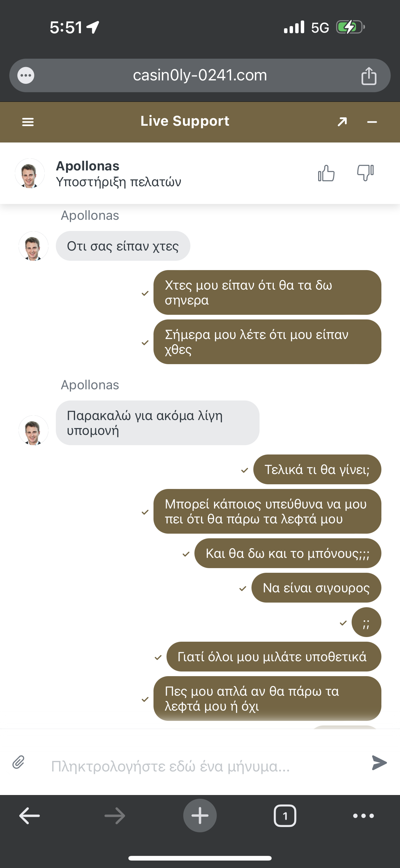The image size is (400, 868).
Task: Send the message with the arrow icon
Action: 379,762
